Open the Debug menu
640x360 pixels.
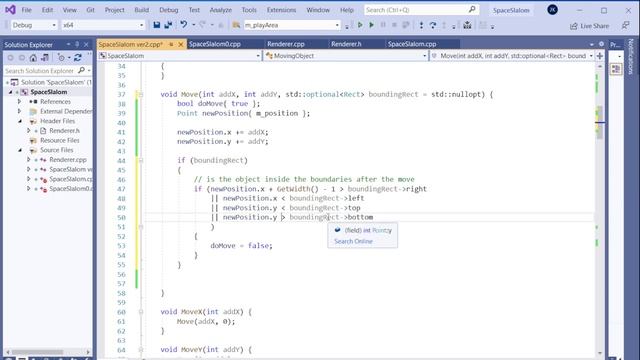[169, 10]
